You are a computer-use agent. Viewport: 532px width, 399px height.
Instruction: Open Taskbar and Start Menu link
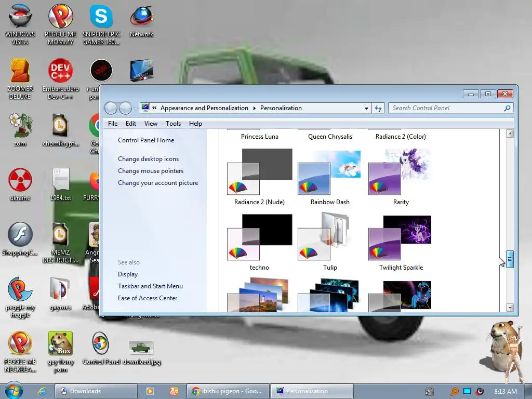pyautogui.click(x=150, y=286)
